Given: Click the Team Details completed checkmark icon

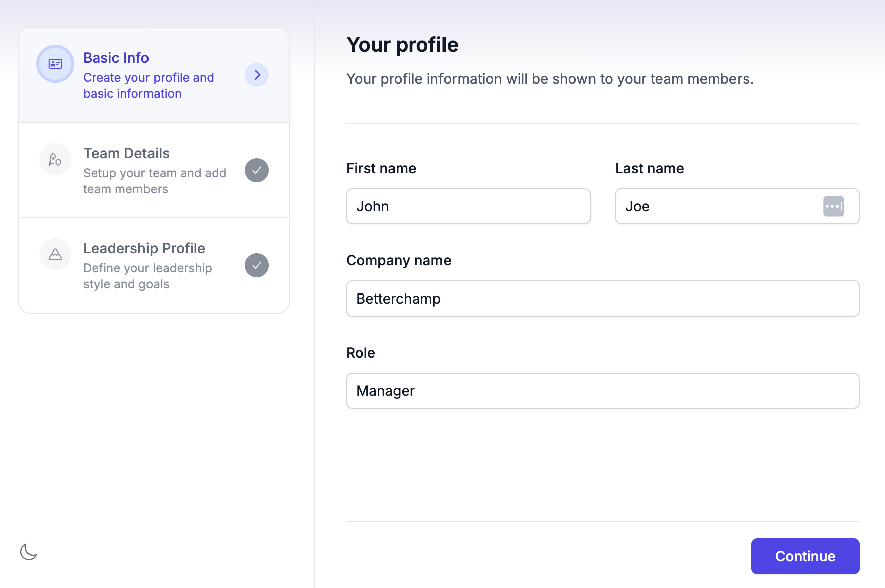Looking at the screenshot, I should coord(257,170).
